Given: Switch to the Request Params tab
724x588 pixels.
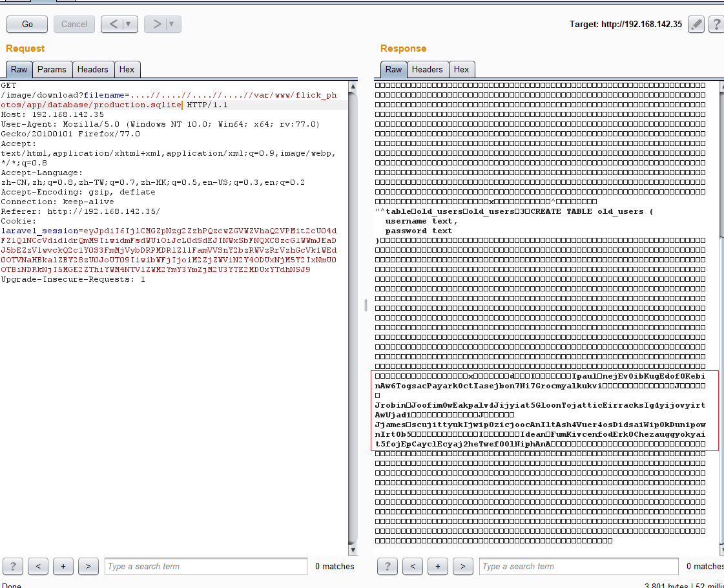Looking at the screenshot, I should pyautogui.click(x=52, y=69).
